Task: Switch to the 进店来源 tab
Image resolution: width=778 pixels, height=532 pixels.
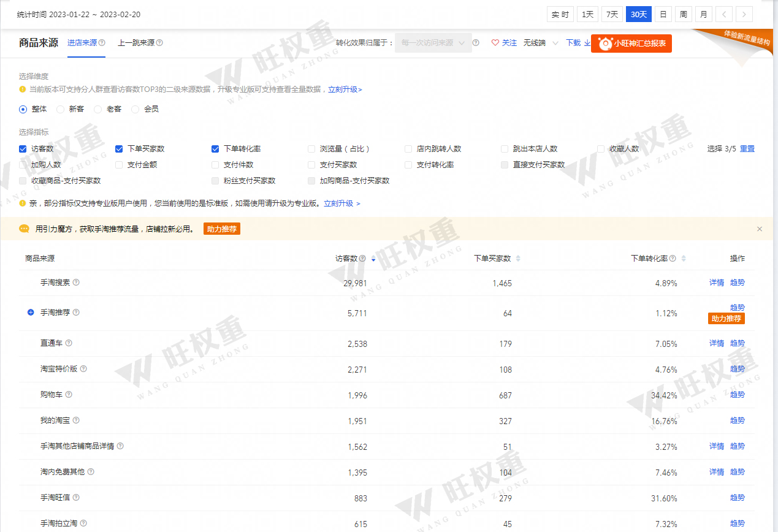Action: (82, 43)
